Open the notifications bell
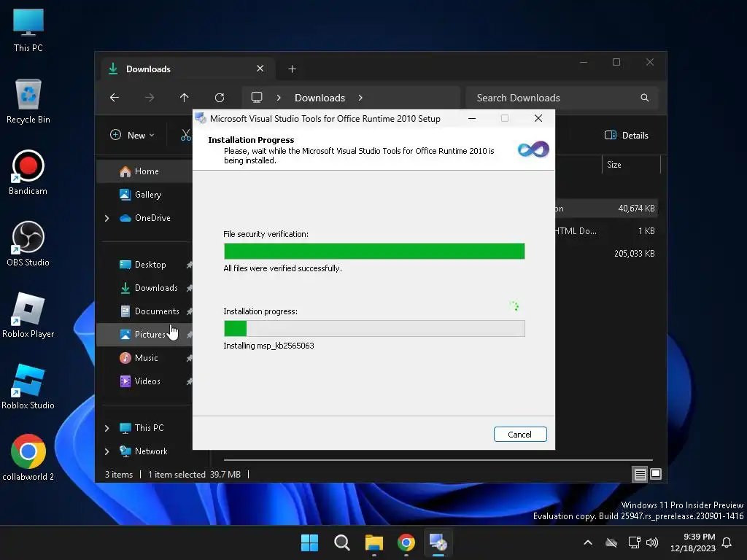747x560 pixels. (727, 542)
